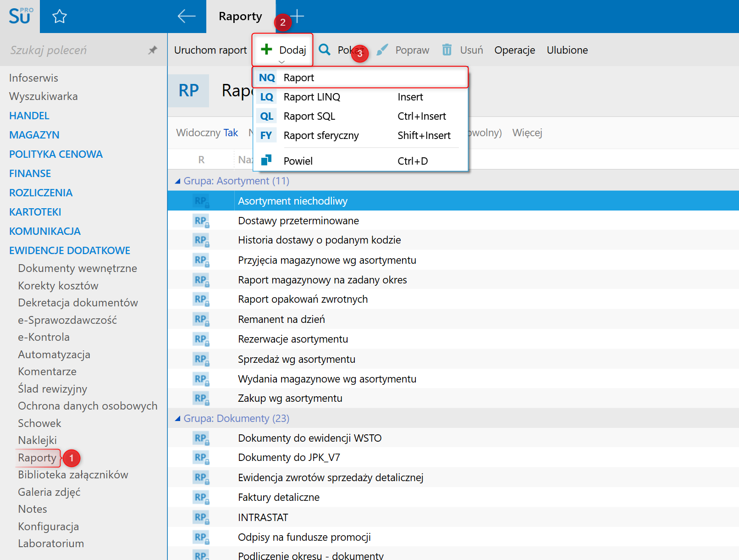Click Uruchom raport button
This screenshot has width=739, height=560.
click(210, 50)
